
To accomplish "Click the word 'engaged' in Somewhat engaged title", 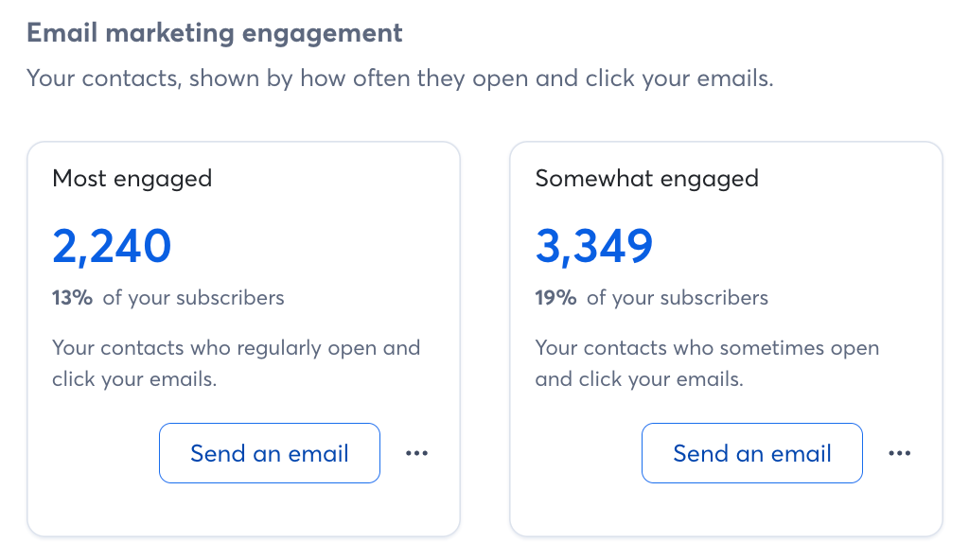I will (700, 180).
